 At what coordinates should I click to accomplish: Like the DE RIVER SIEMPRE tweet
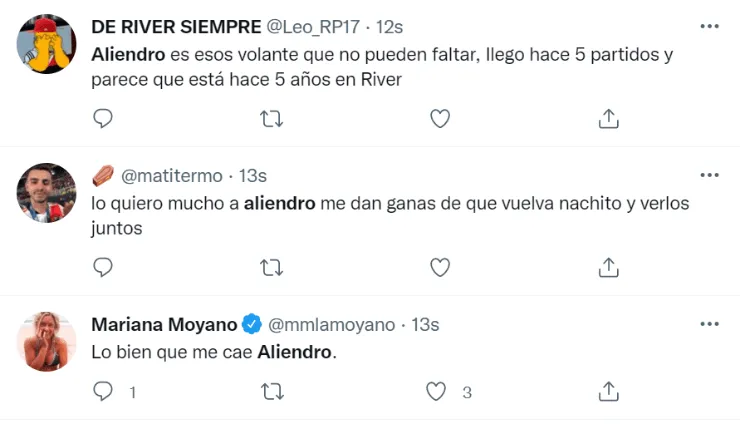pos(439,119)
